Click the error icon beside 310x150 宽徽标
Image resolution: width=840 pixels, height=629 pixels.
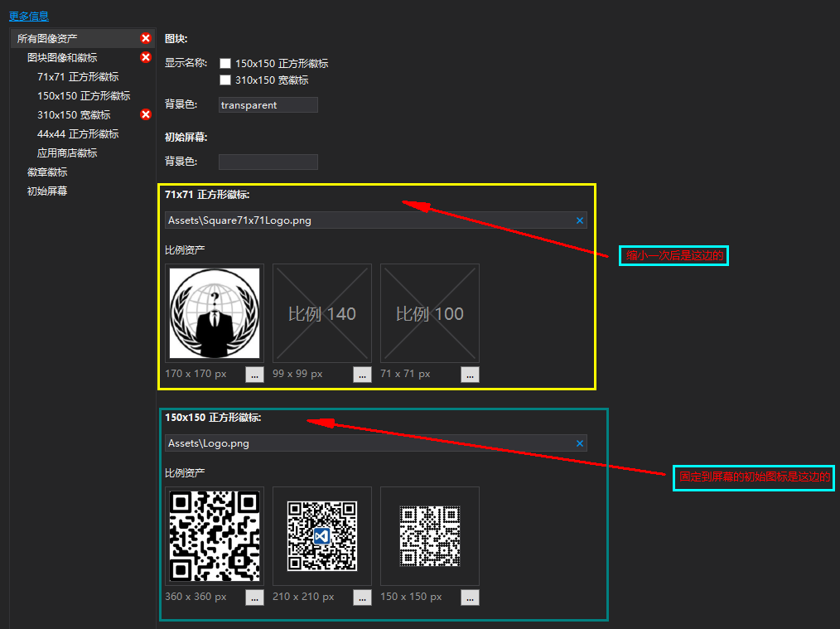point(146,114)
